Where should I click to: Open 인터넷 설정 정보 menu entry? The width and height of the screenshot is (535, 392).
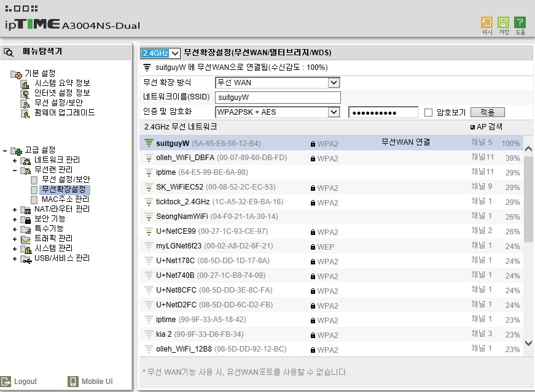click(62, 93)
